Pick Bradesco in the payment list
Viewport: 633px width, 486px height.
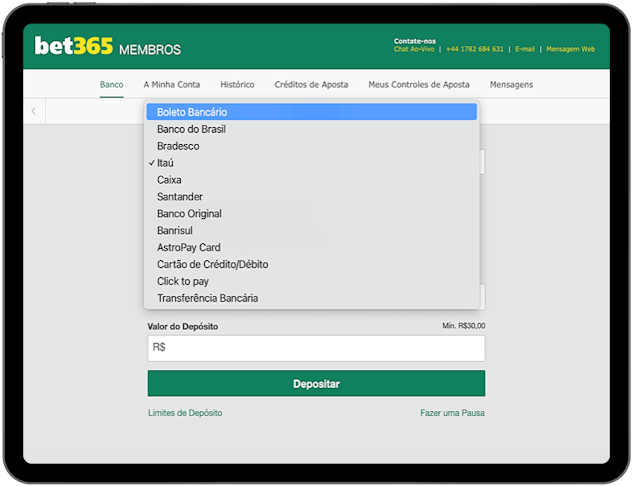178,146
